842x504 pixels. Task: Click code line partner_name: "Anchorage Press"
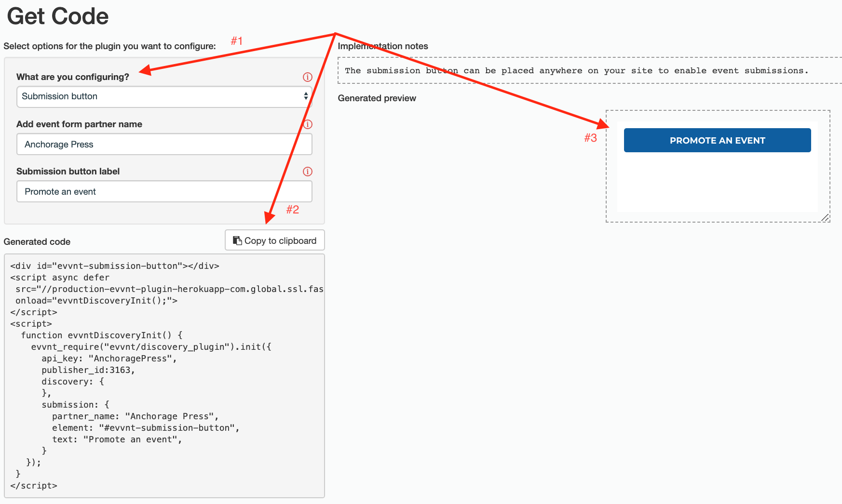coord(135,416)
